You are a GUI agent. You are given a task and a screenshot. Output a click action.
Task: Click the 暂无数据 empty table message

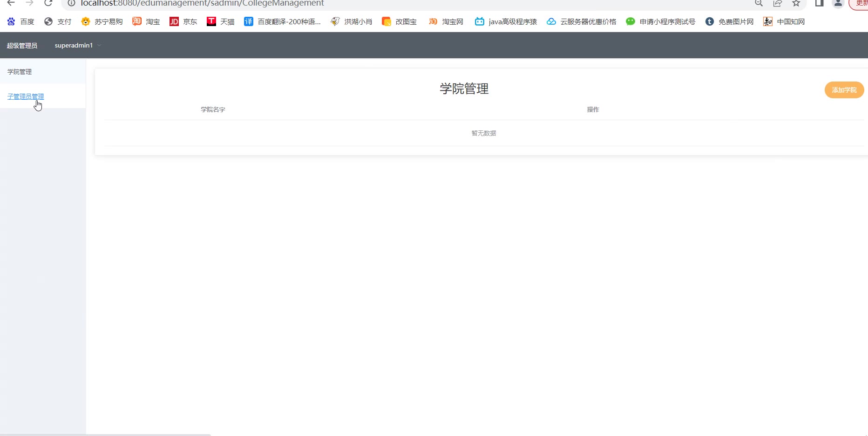484,133
